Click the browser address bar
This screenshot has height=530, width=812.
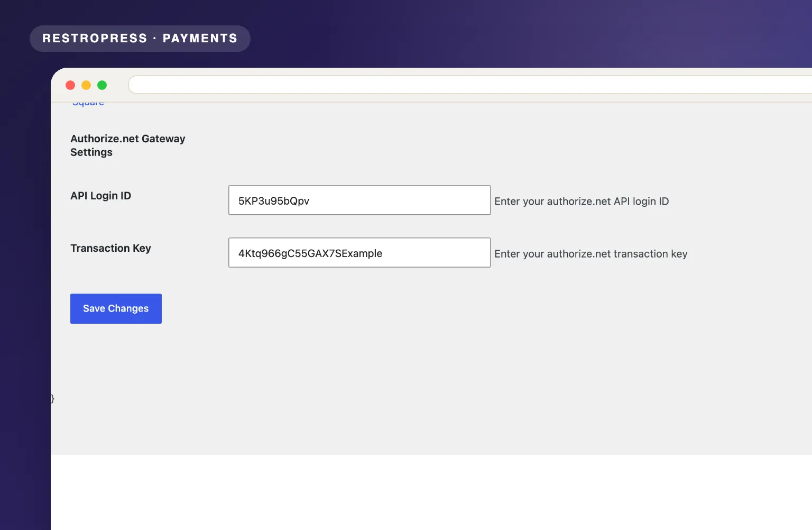point(470,85)
